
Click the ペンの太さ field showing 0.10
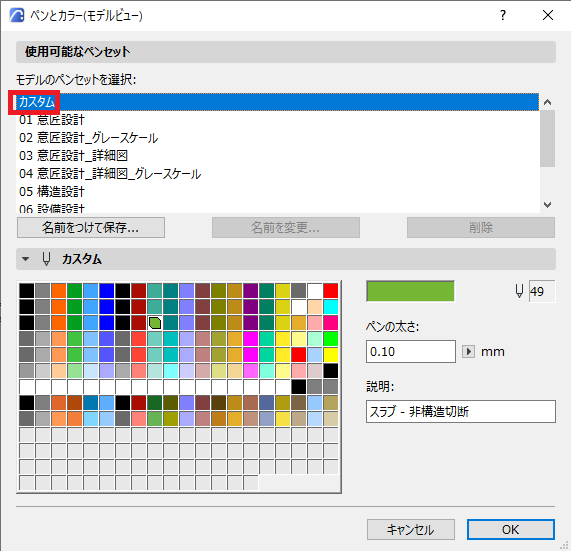pos(411,351)
